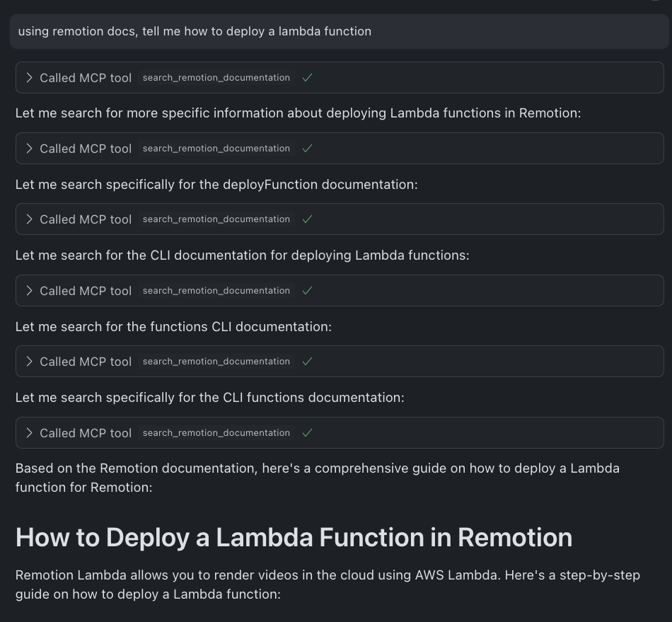
Task: Click the checkmark icon on the last tool call
Action: [x=307, y=433]
